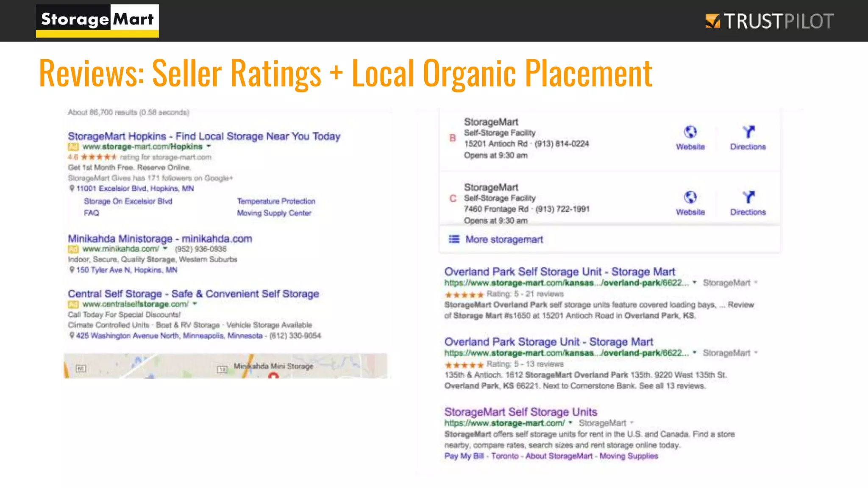Open Central Self Storage - Safe & Convenient link
Image resolution: width=868 pixels, height=488 pixels.
(x=193, y=294)
